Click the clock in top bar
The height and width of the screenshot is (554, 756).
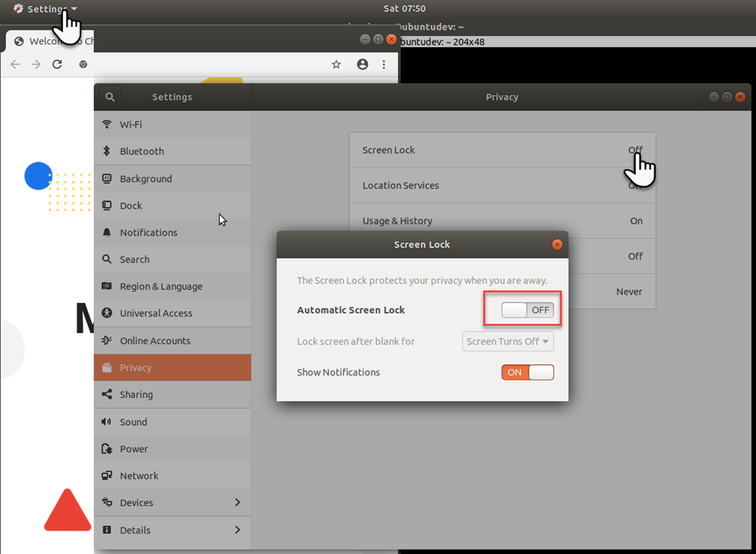pyautogui.click(x=405, y=8)
